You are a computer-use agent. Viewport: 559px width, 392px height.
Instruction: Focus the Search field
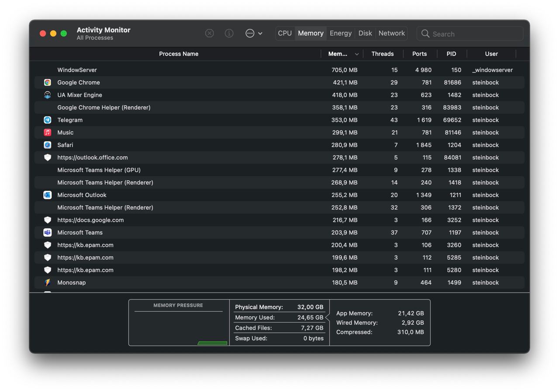(470, 34)
